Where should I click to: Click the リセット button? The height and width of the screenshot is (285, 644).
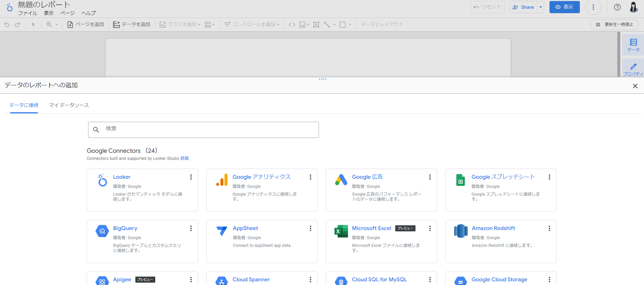coord(488,7)
